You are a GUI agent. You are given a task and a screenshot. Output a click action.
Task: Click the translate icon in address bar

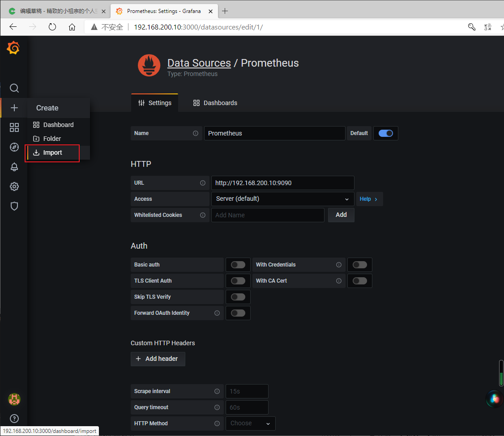point(487,27)
